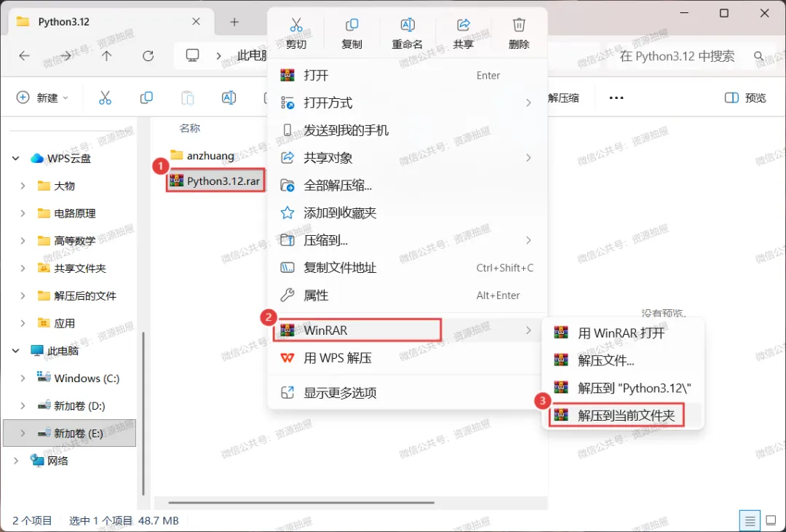Select 解压文件... in WinRAR submenu

coord(623,360)
